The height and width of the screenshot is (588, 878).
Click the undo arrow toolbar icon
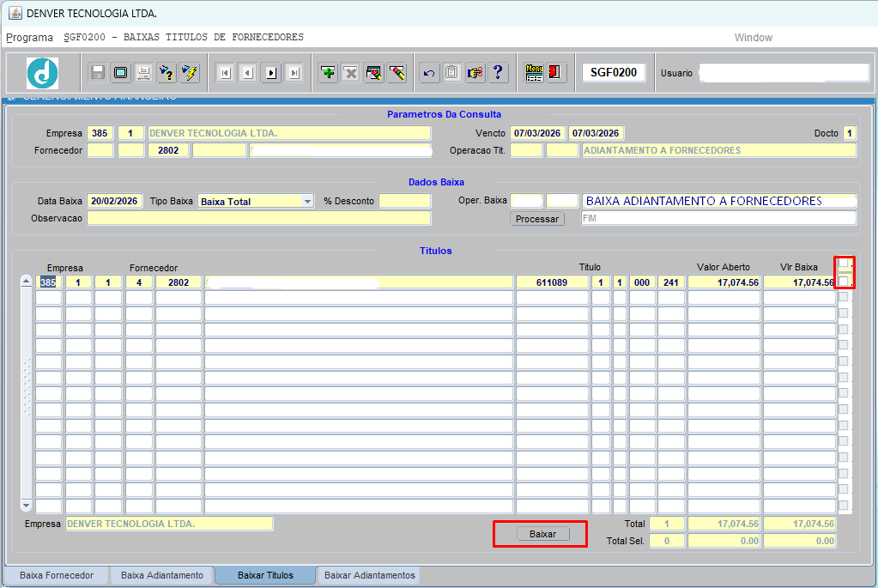coord(429,73)
